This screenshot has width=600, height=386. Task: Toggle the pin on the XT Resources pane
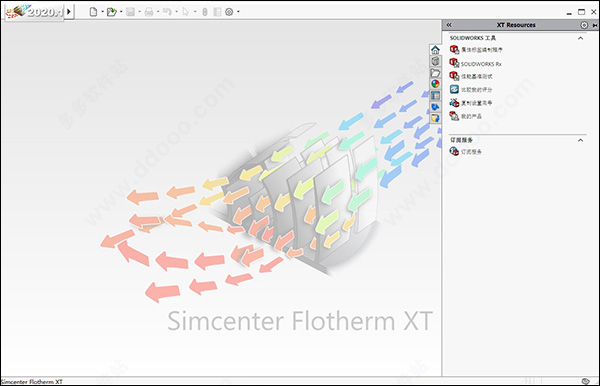tap(595, 25)
